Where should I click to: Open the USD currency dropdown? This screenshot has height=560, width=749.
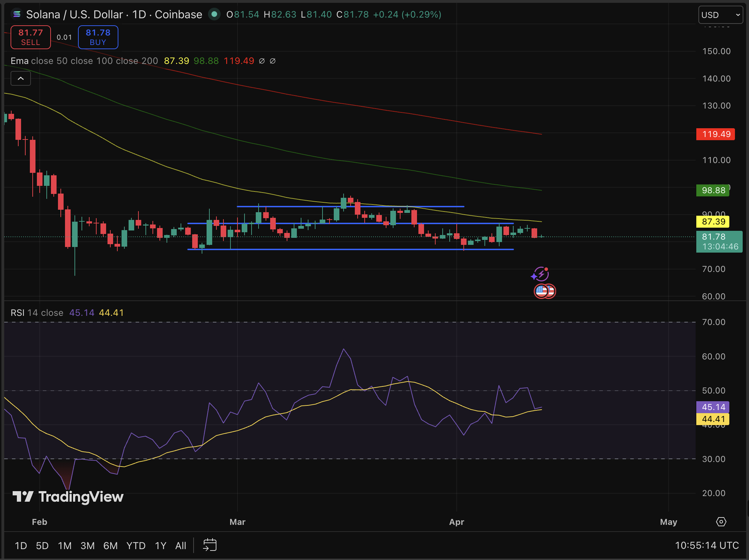[720, 15]
